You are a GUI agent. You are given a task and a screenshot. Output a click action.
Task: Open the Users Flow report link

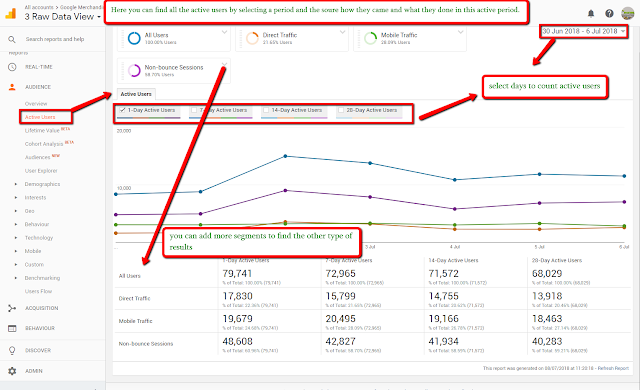click(x=38, y=291)
